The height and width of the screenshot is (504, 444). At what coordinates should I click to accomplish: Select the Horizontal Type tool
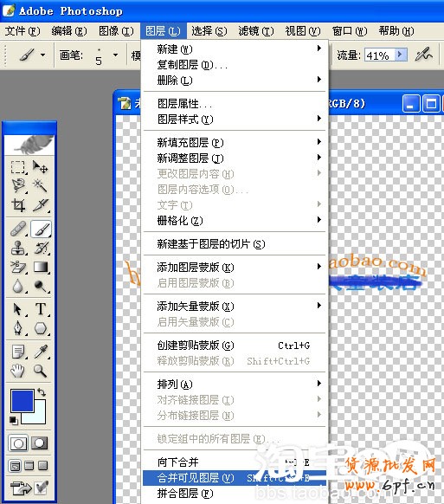coord(41,309)
